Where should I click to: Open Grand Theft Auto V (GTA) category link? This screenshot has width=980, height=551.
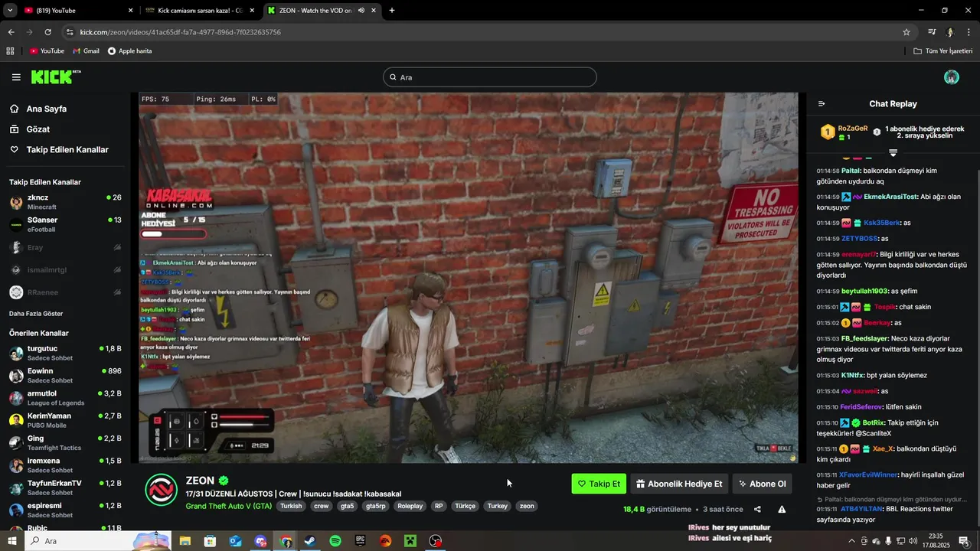coord(229,506)
